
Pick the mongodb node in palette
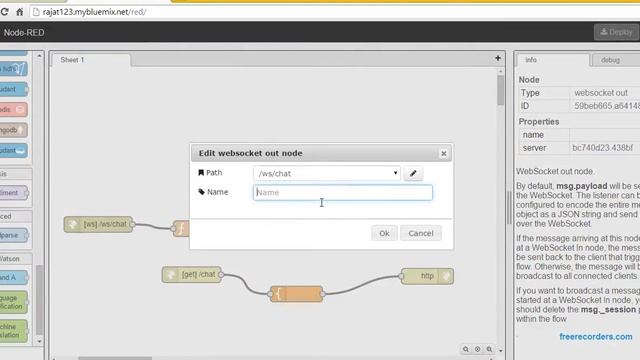coord(13,130)
